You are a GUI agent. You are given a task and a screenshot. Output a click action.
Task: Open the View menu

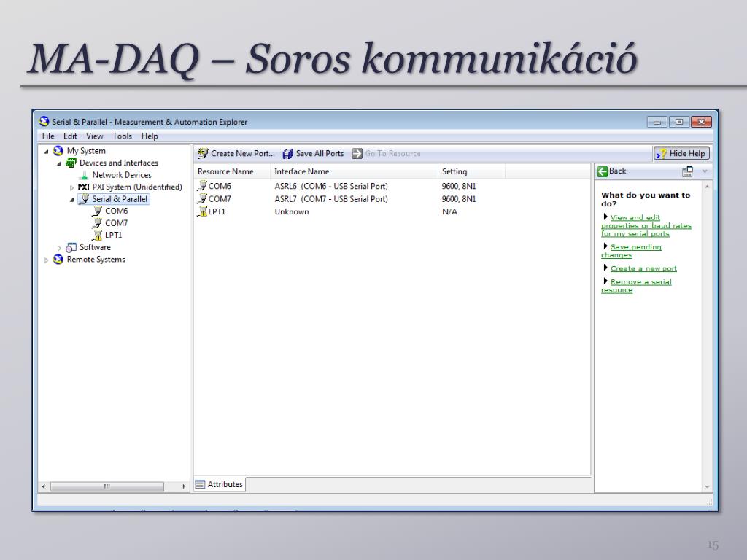coord(94,136)
